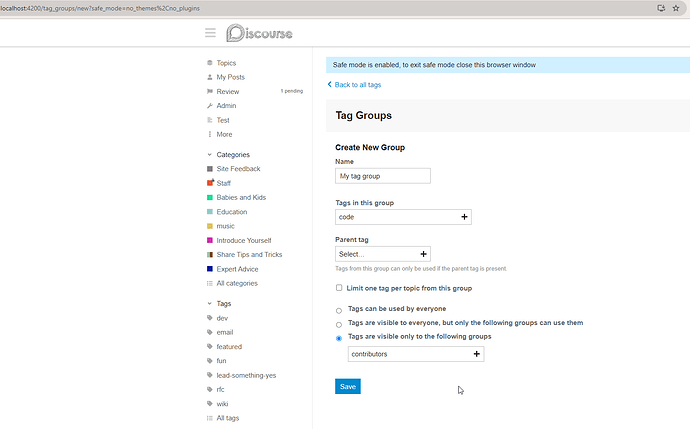The image size is (690, 429).
Task: Click plus icon in Parent tag selector
Action: pyautogui.click(x=423, y=254)
